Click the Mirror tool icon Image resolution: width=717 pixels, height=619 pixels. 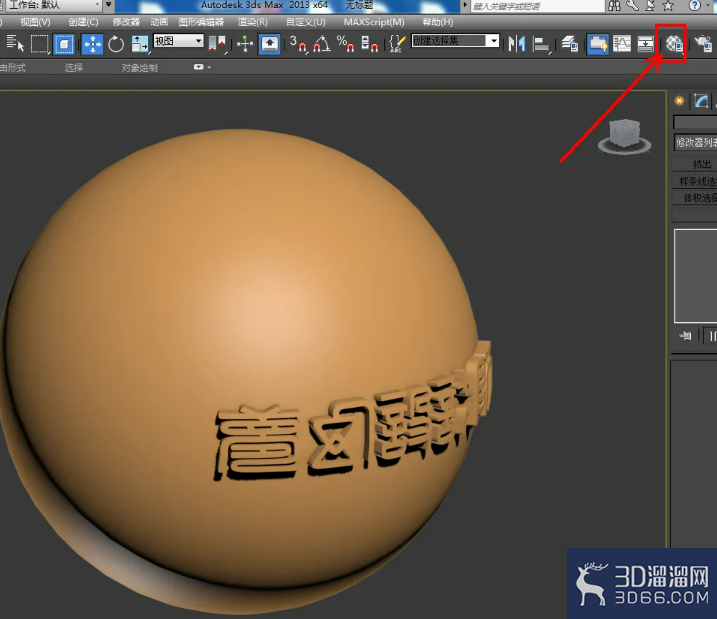(x=517, y=44)
